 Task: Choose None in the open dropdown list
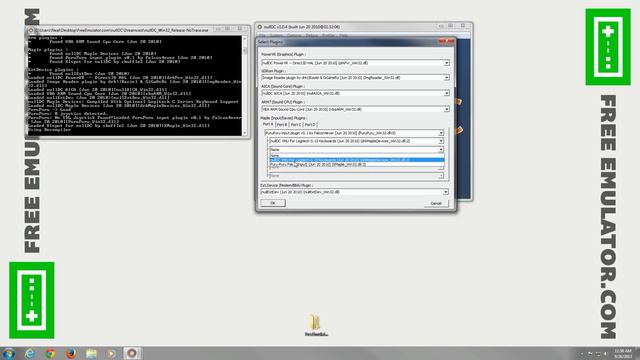coord(357,156)
